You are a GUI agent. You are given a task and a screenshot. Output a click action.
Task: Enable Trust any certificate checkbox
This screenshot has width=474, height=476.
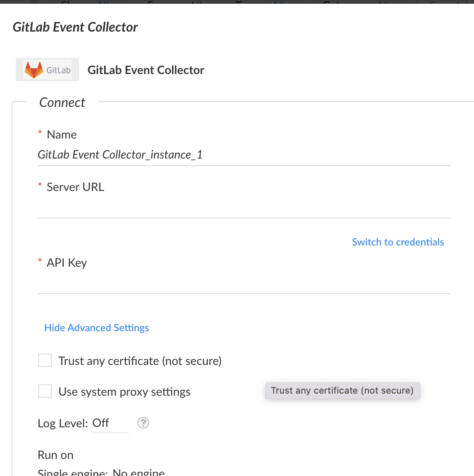45,360
